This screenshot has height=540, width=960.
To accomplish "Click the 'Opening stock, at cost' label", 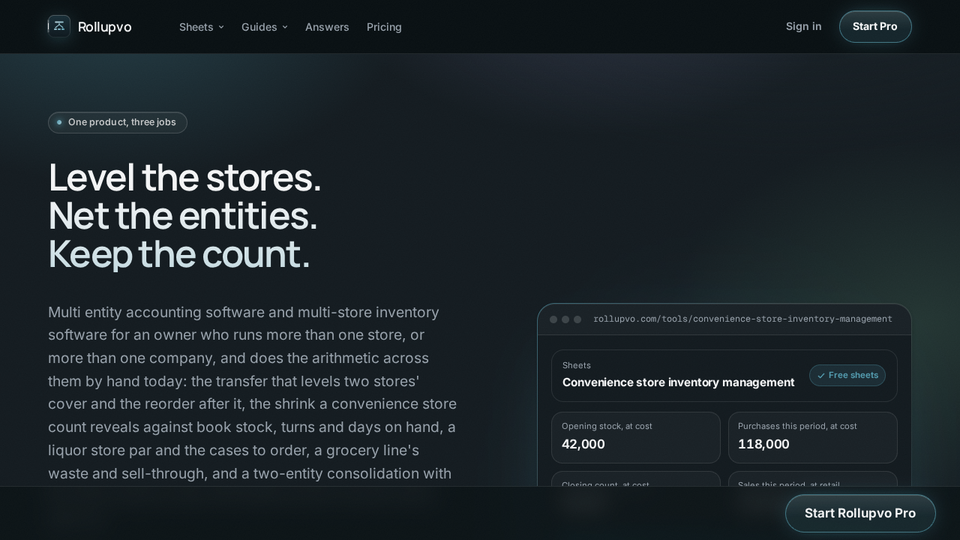I will (607, 426).
